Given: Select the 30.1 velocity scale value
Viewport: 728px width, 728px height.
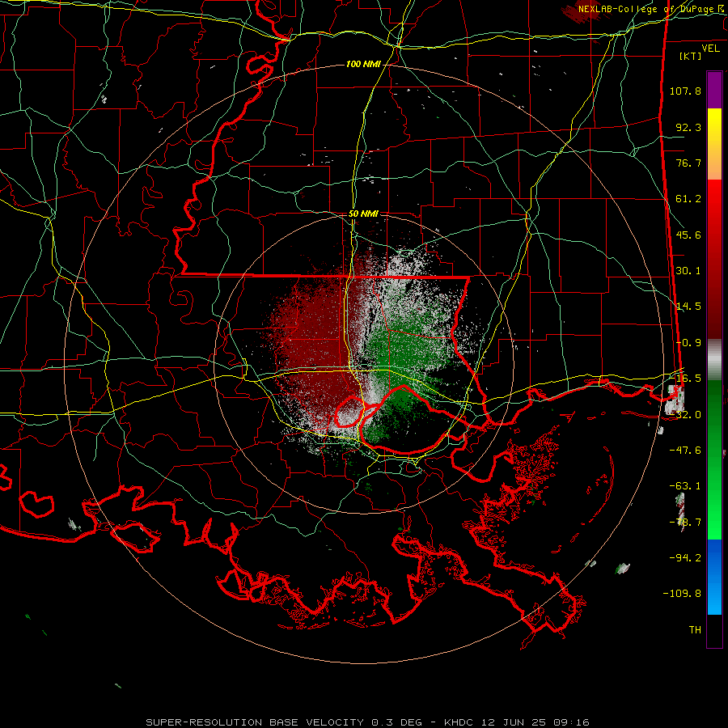Looking at the screenshot, I should click(688, 271).
